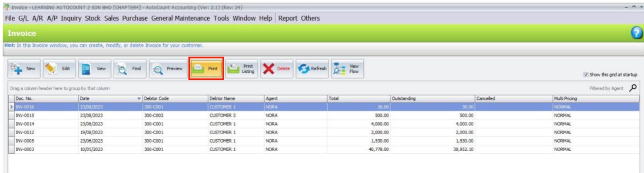The image size is (644, 173).
Task: Open View Flow for the invoice
Action: pos(347,69)
